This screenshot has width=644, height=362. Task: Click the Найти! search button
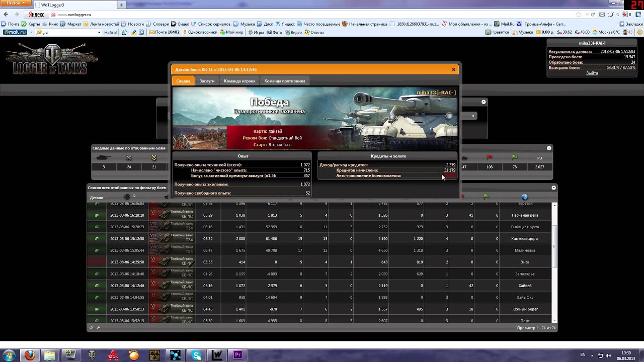click(110, 32)
